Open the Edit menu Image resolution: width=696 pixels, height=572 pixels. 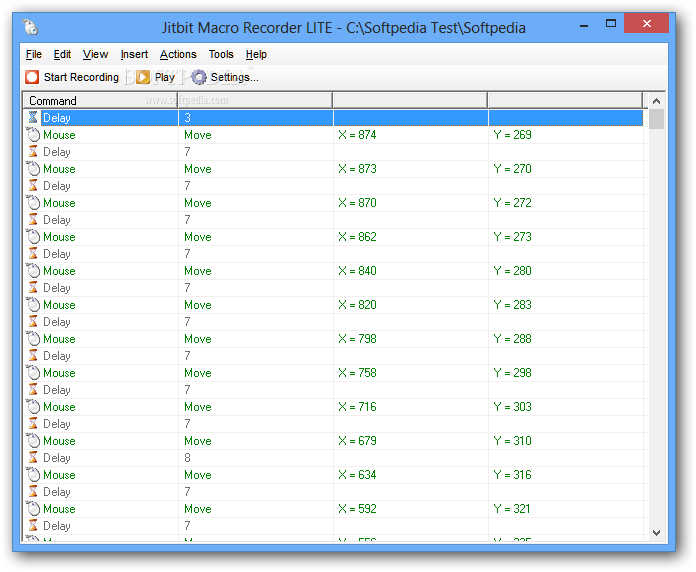[62, 54]
